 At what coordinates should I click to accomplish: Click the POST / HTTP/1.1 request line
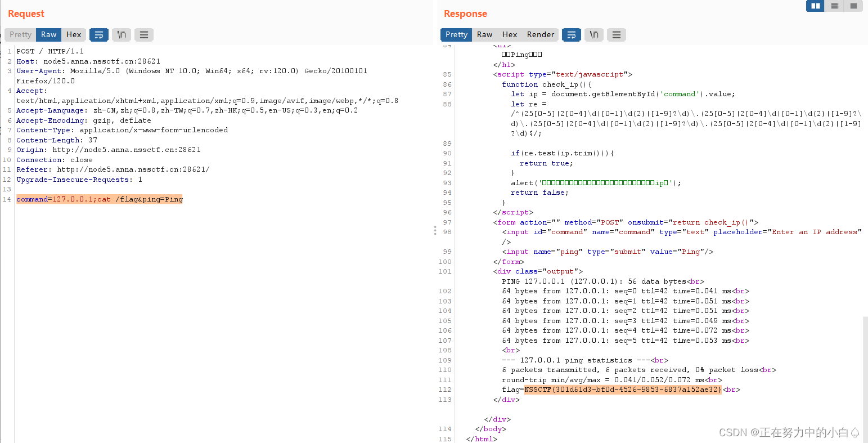50,51
